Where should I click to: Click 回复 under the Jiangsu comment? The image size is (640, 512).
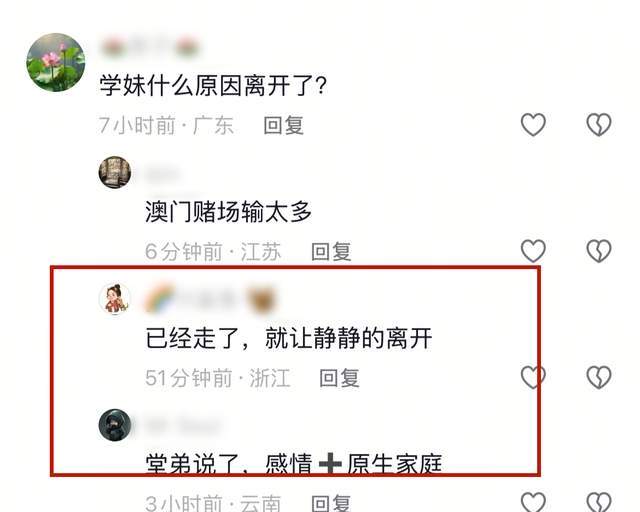pos(331,251)
